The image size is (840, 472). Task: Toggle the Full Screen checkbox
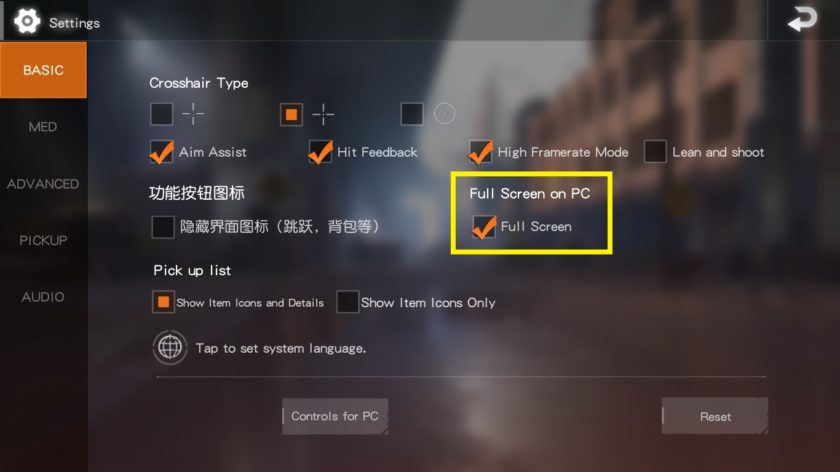tap(484, 227)
